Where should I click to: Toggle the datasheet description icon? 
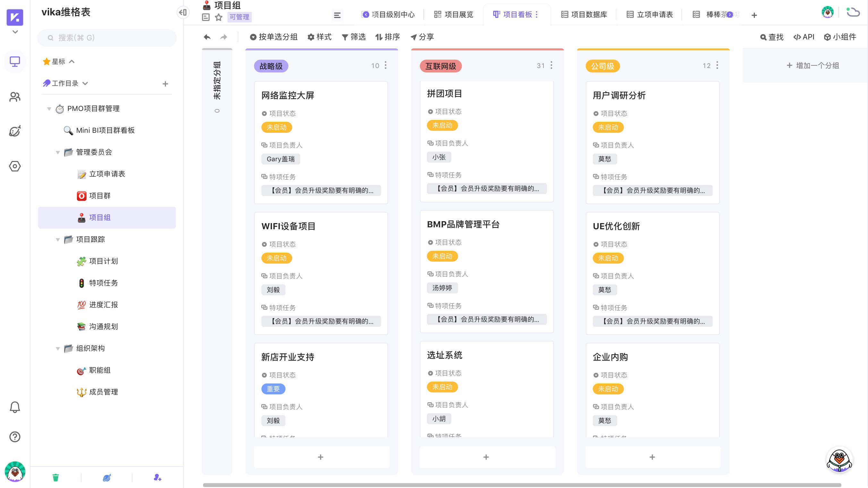tap(206, 17)
